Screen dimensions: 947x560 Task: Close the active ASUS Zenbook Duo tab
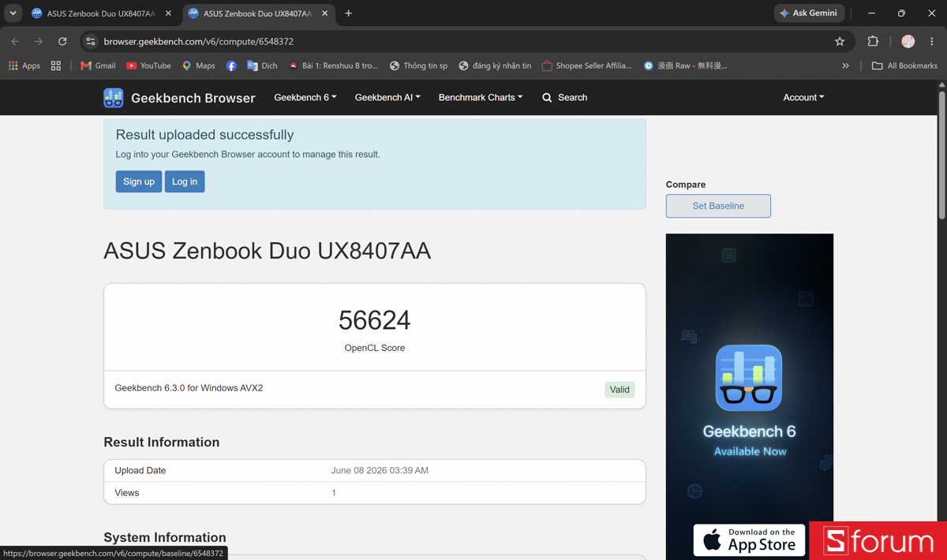pyautogui.click(x=324, y=13)
